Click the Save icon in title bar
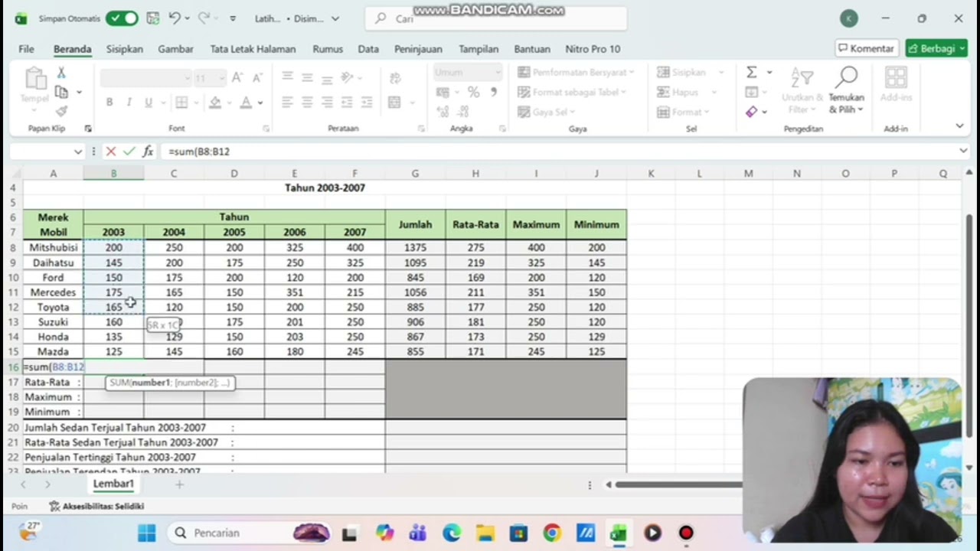This screenshot has width=980, height=551. coord(152,18)
